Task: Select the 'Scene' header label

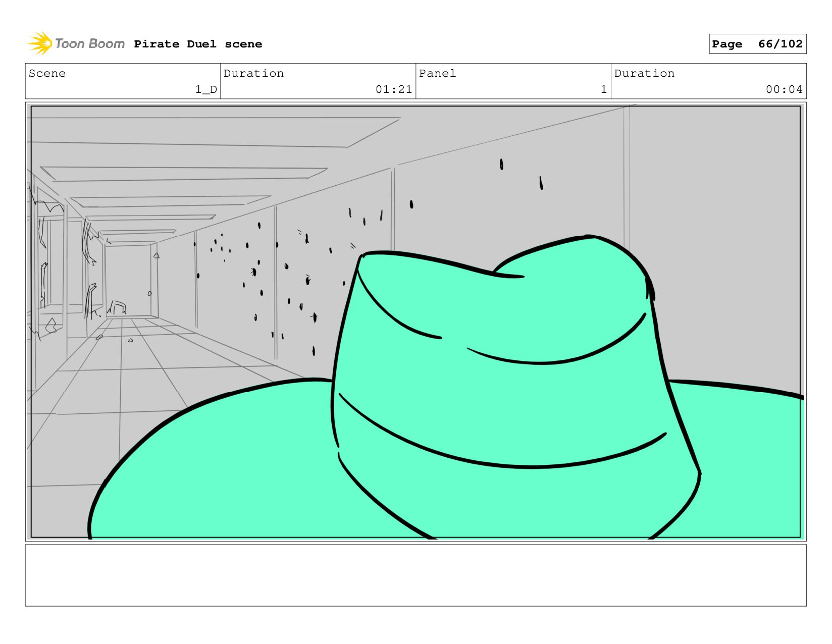Action: coord(47,73)
